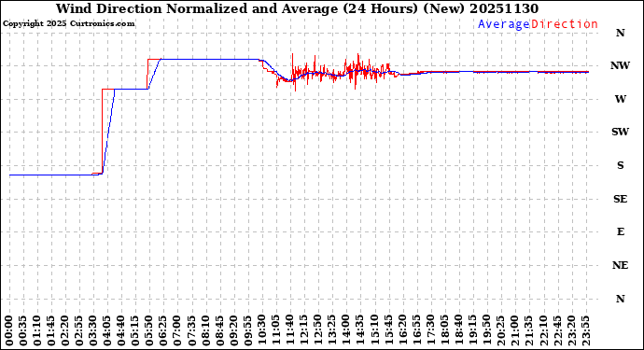Select the 23:55 time axis label
This screenshot has height=350, width=644.
pos(585,330)
